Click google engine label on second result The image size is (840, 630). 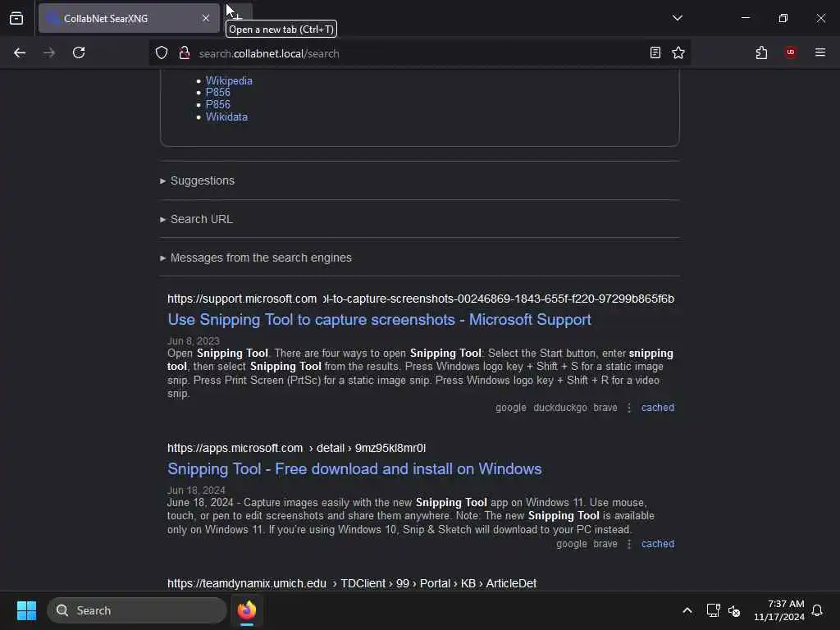coord(572,544)
